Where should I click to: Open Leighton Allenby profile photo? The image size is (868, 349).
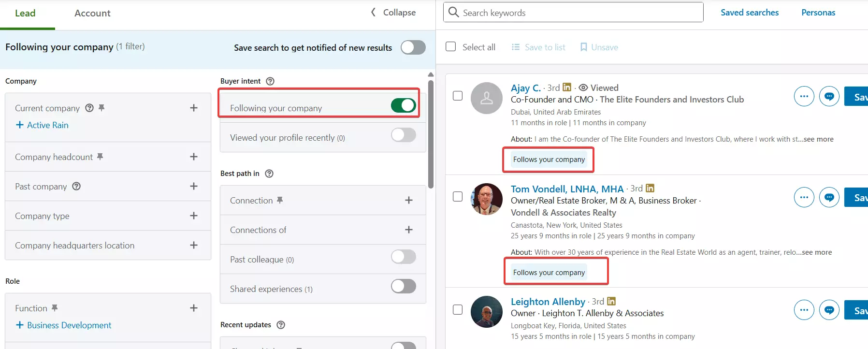(487, 312)
